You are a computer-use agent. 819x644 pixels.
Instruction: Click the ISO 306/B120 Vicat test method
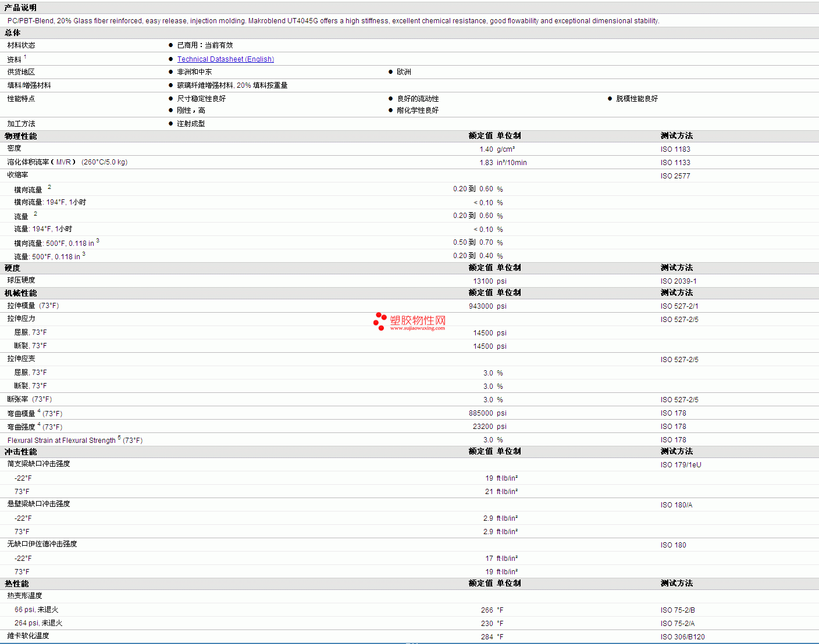point(682,637)
